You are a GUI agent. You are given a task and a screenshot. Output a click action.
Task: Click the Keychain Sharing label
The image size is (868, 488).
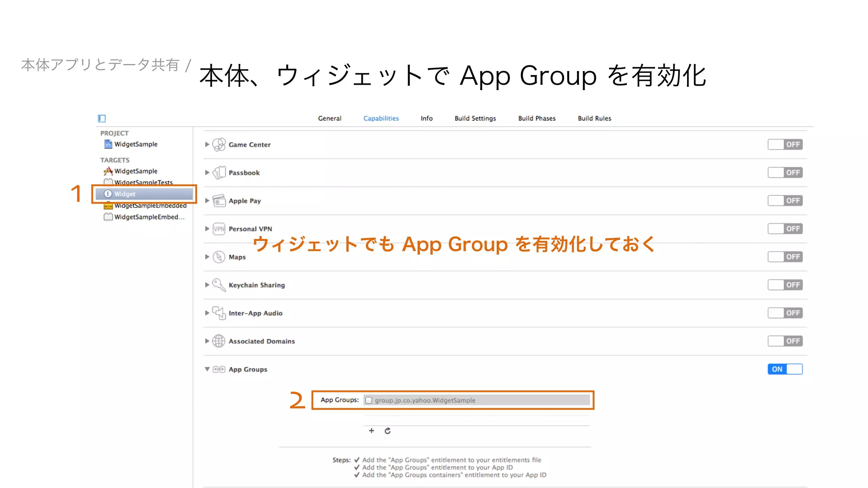256,285
